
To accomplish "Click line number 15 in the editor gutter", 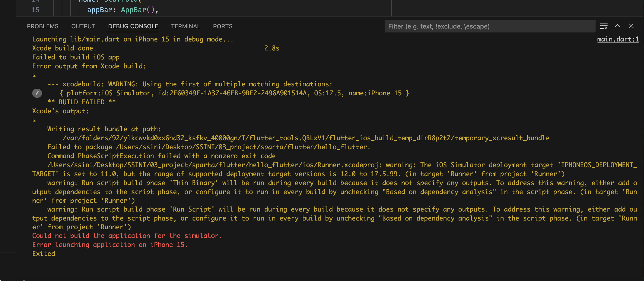I will click(x=35, y=10).
